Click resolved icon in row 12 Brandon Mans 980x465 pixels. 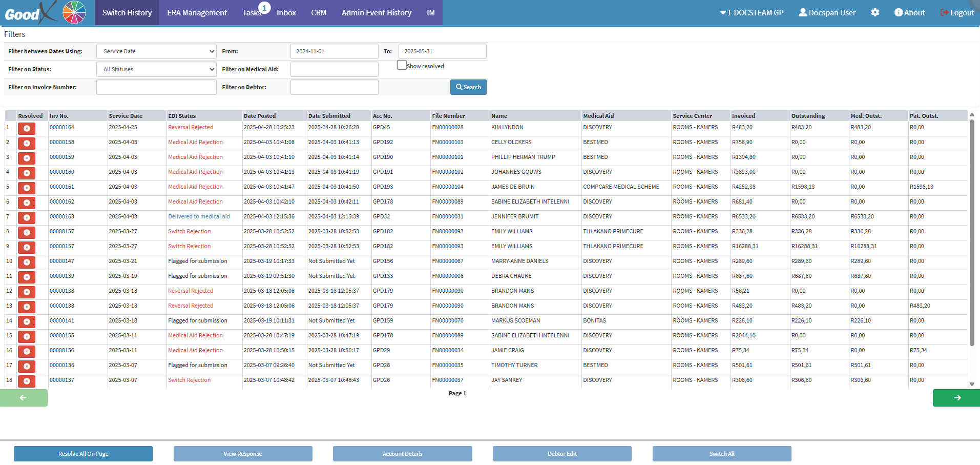(x=27, y=292)
